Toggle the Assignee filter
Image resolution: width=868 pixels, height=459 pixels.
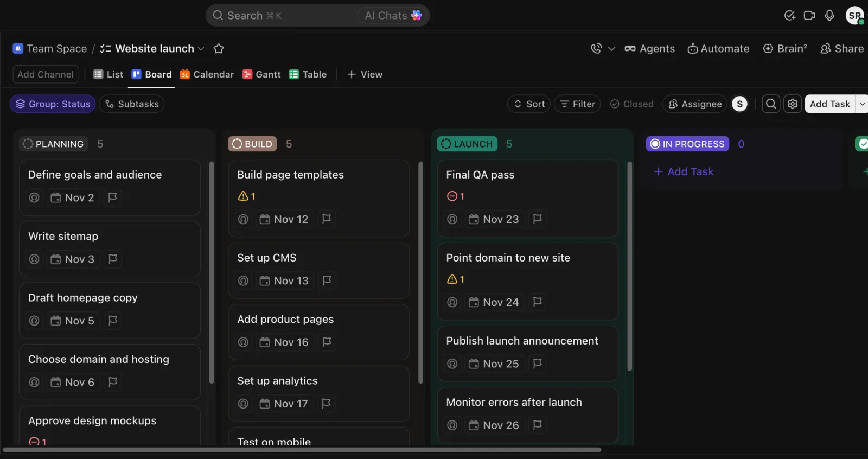695,104
